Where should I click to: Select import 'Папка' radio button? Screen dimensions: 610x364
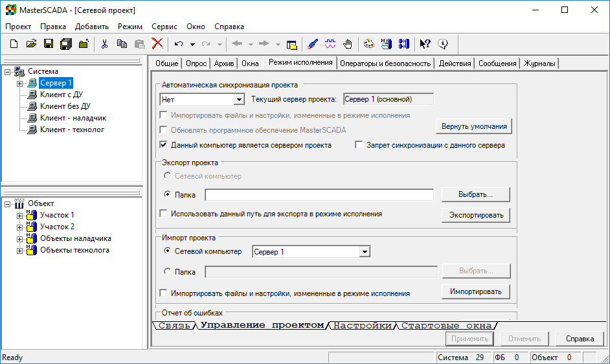click(167, 271)
